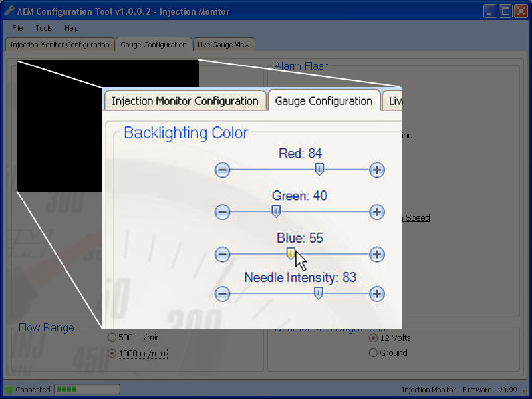Click the green Connected status indicator
532x399 pixels.
[9, 390]
